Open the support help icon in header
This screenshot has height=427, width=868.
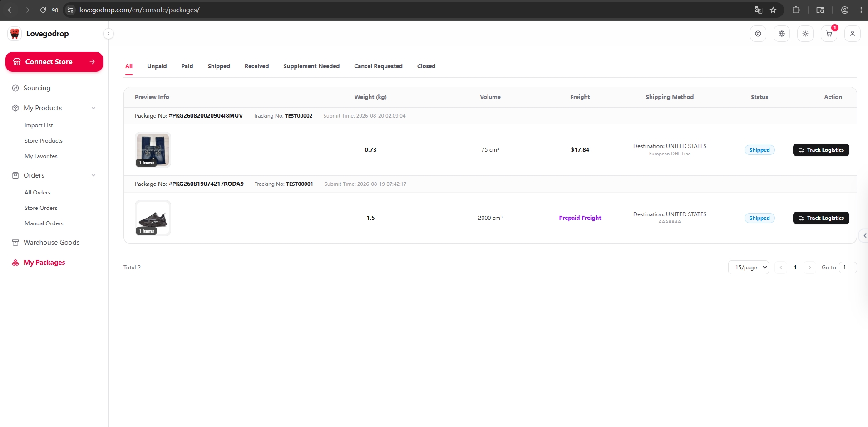758,34
